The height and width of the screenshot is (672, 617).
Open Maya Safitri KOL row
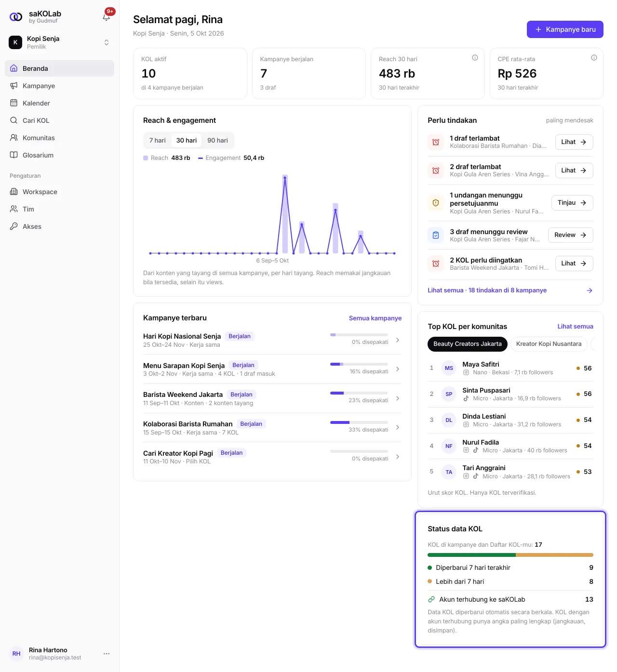[510, 369]
